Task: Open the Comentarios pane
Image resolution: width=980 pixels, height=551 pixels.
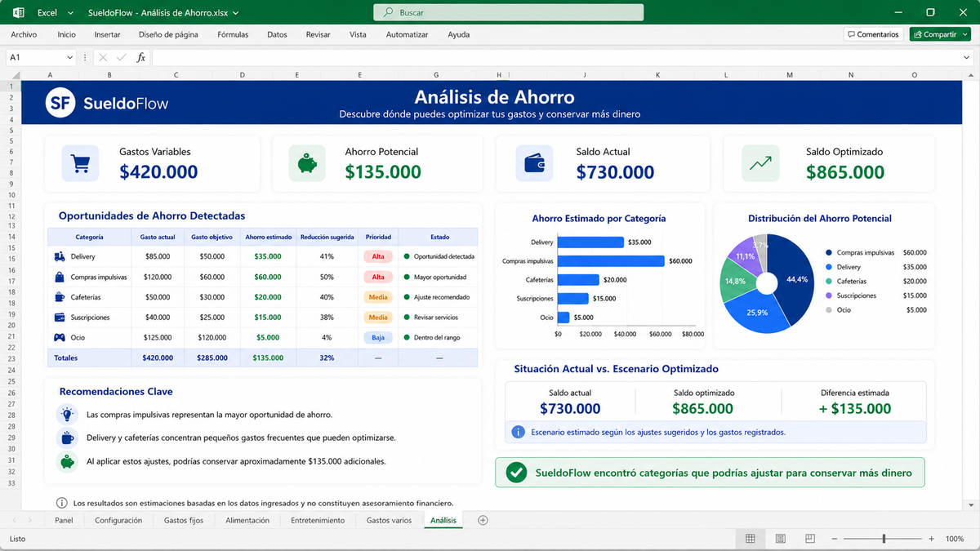Action: 873,34
